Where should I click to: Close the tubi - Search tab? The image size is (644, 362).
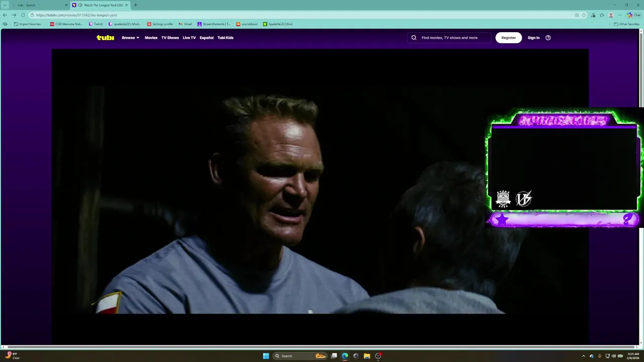point(66,5)
